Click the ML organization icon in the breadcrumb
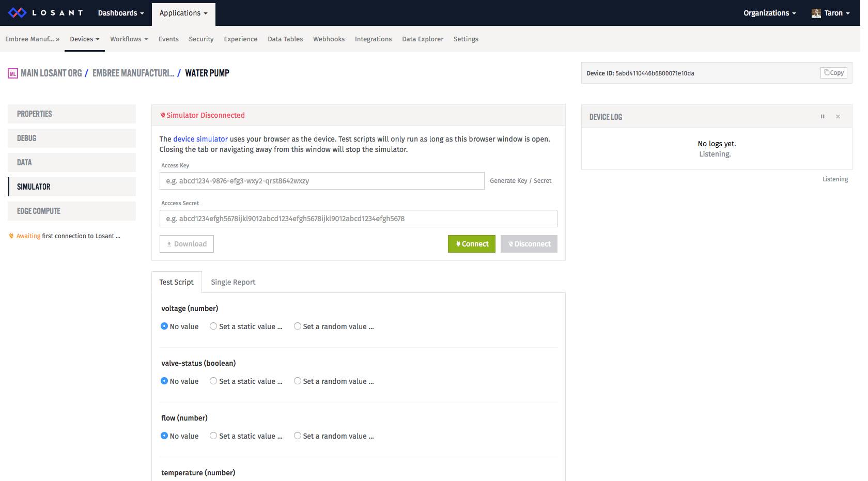The image size is (868, 481). 13,73
